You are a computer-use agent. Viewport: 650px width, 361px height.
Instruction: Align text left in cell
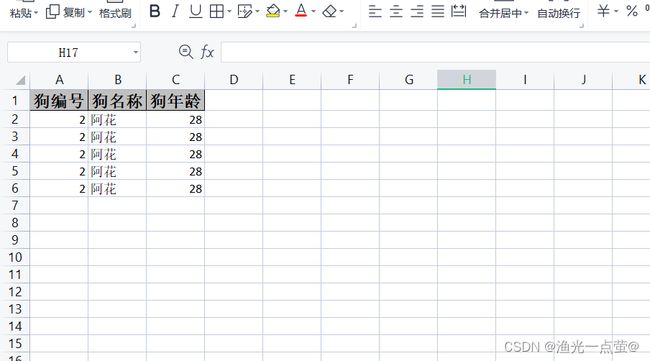[x=375, y=11]
